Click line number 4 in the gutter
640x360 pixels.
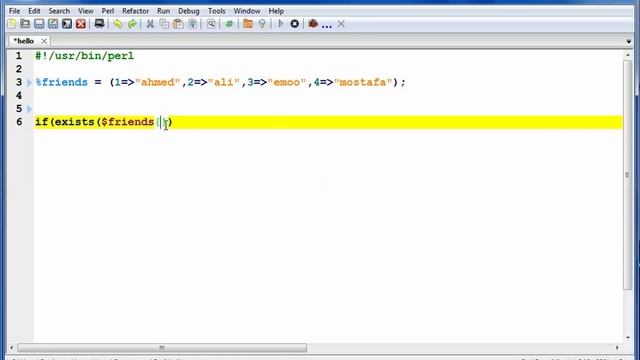[19, 96]
